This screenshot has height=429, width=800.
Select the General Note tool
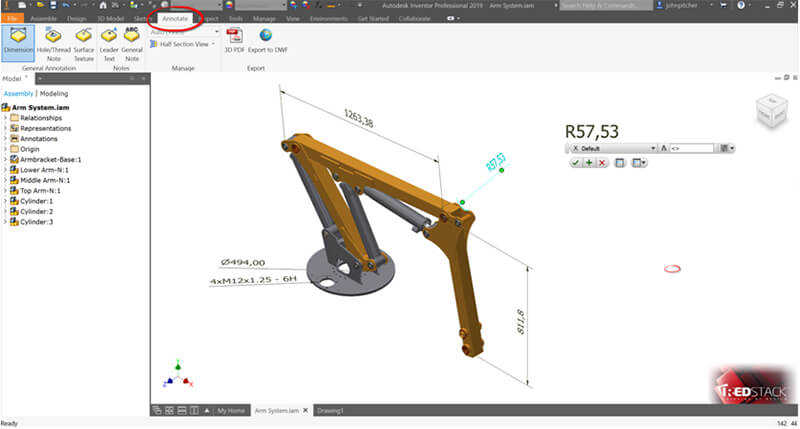click(132, 45)
